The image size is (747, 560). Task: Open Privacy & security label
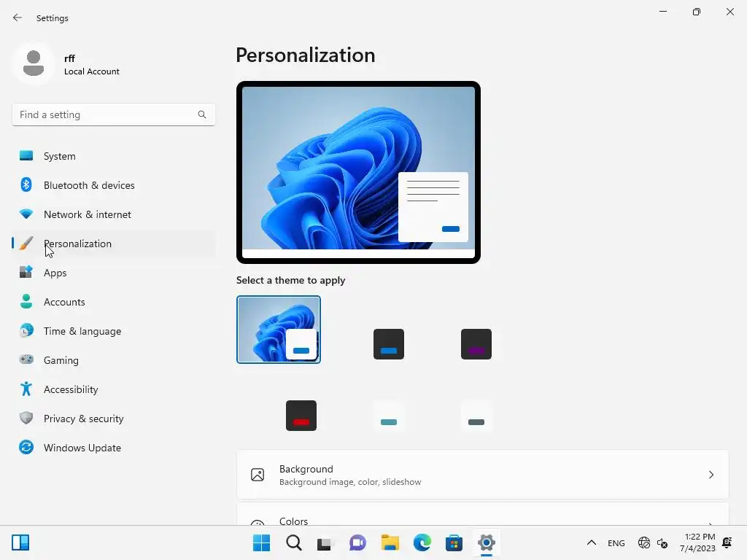[x=83, y=419]
